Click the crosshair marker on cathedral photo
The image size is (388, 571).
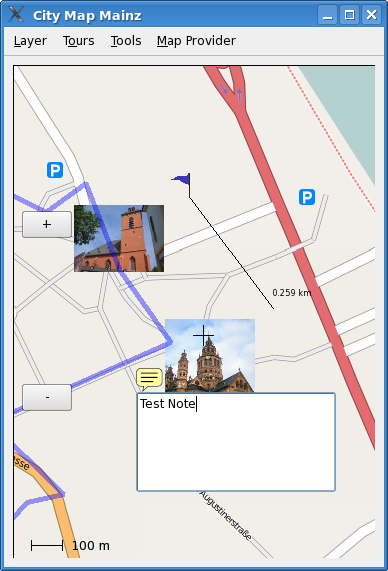203,335
